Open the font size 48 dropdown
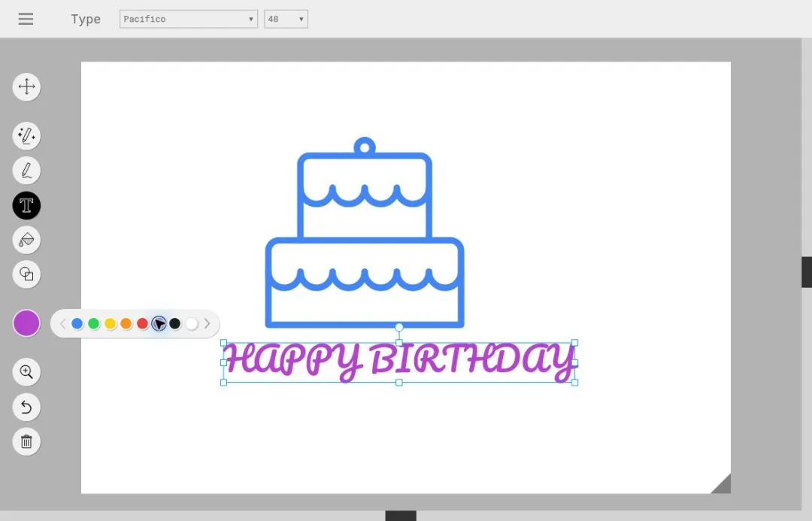This screenshot has height=521, width=812. coord(286,19)
